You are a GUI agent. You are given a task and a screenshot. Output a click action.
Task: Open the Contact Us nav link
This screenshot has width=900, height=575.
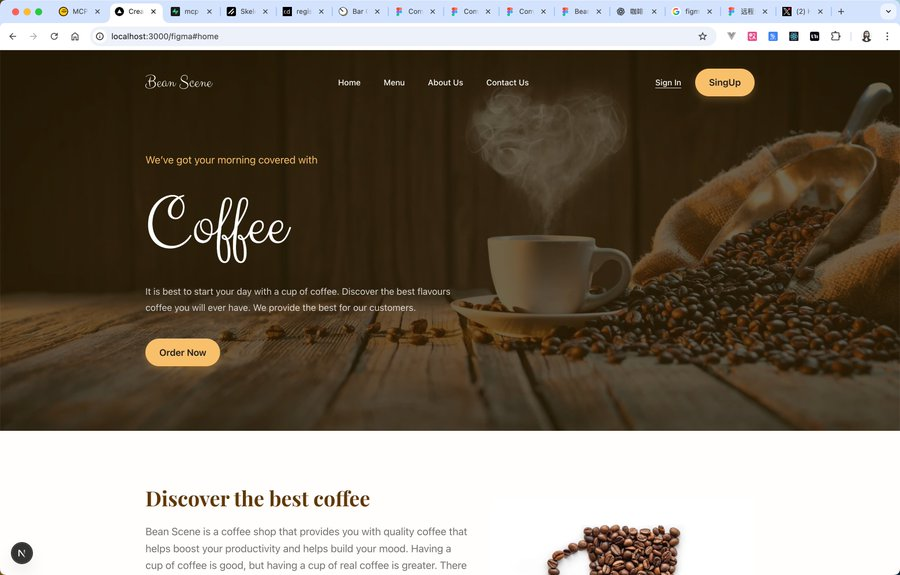(x=507, y=83)
